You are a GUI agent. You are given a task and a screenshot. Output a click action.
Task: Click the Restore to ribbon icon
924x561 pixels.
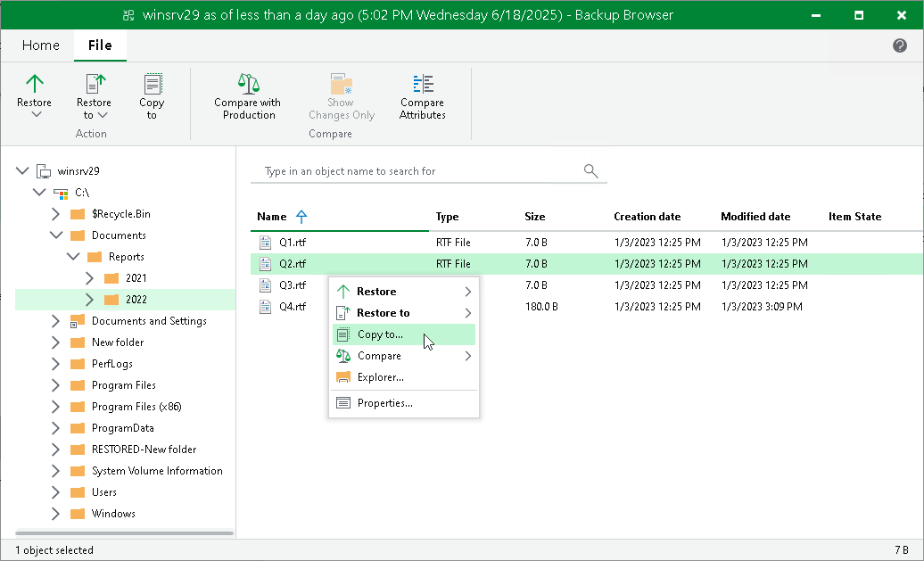click(x=95, y=84)
